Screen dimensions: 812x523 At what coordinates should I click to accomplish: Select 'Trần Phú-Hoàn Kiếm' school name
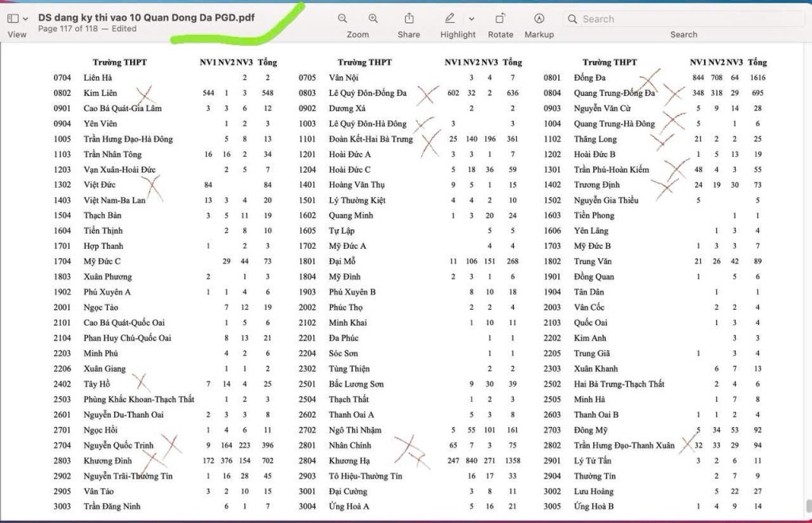(x=611, y=170)
